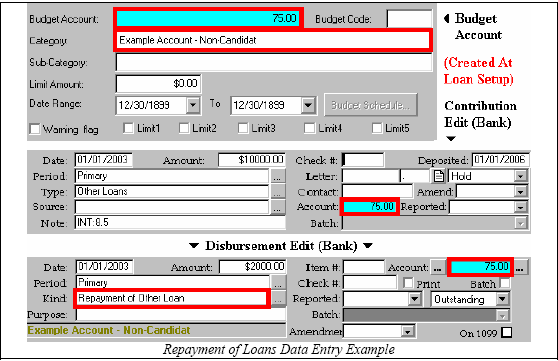Click the Letter field
This screenshot has height=361, width=558.
coord(371,176)
